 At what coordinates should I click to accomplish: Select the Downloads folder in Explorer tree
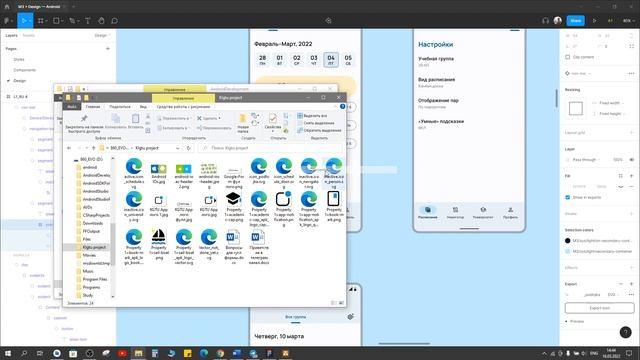point(92,223)
